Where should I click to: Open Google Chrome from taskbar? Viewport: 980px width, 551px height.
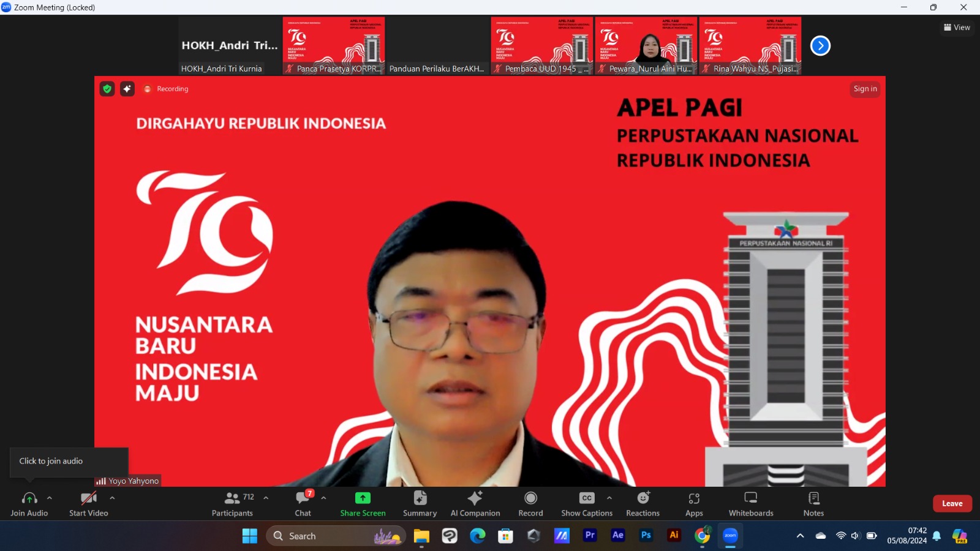[703, 536]
